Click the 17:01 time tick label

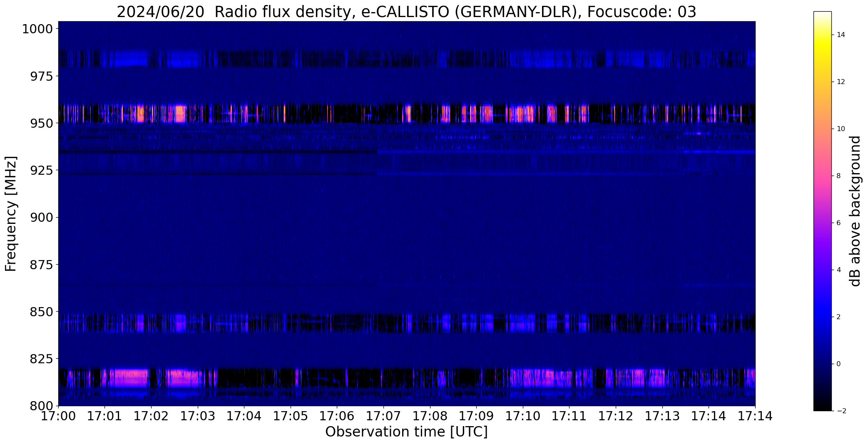pyautogui.click(x=104, y=416)
